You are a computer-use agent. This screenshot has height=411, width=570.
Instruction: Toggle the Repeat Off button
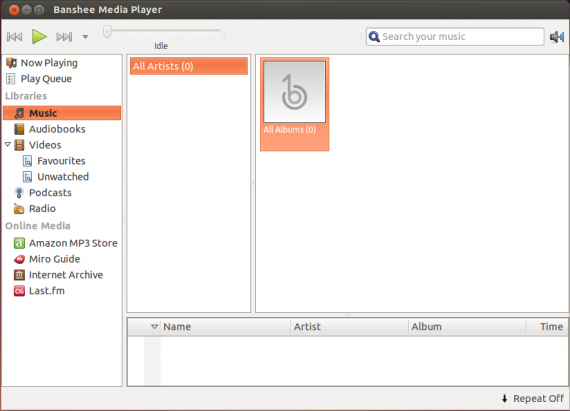point(533,399)
